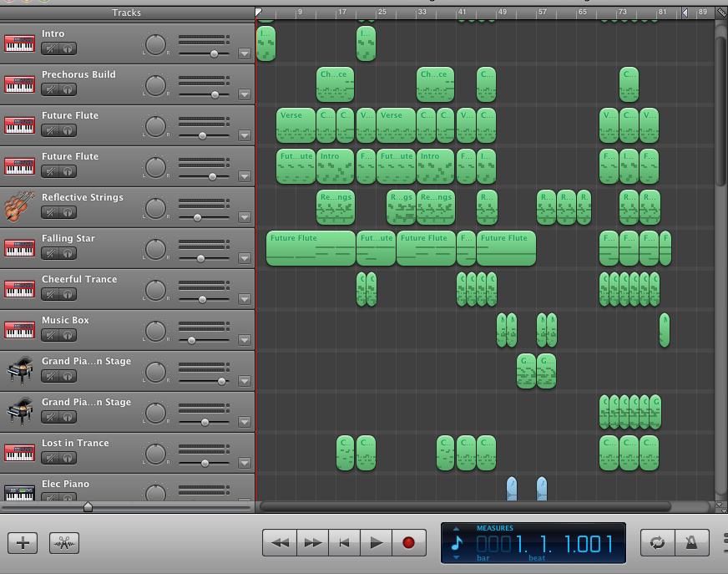Select the Elec Piano track name
Screen dimensions: 728x574
65,484
